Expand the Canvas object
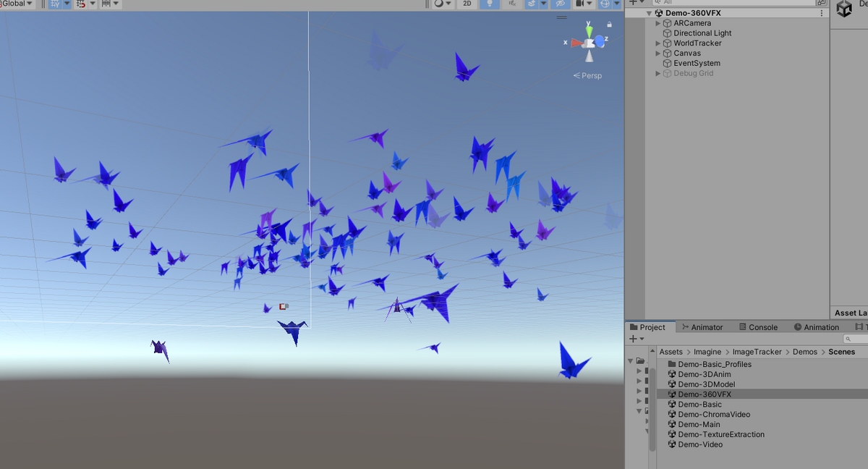This screenshot has height=469, width=868. (658, 54)
